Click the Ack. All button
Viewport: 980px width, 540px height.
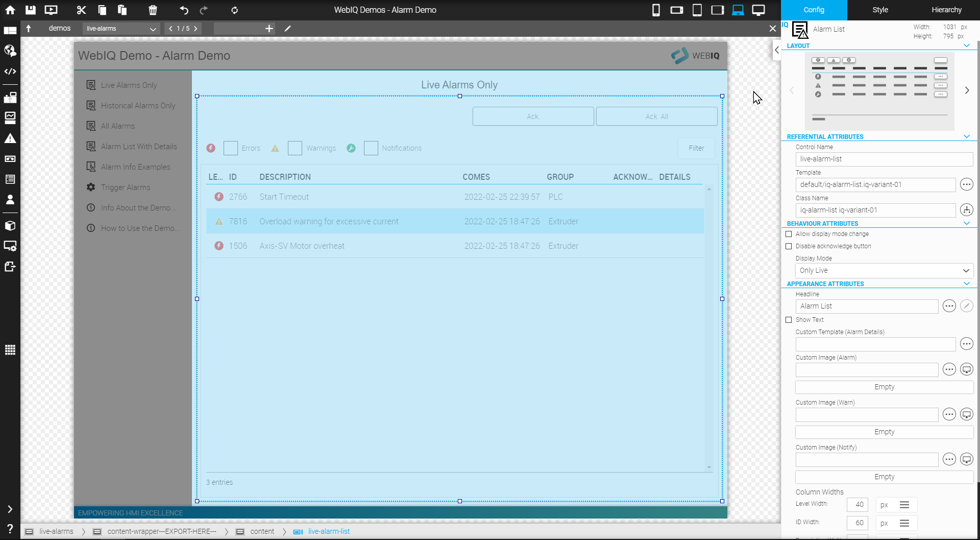656,116
